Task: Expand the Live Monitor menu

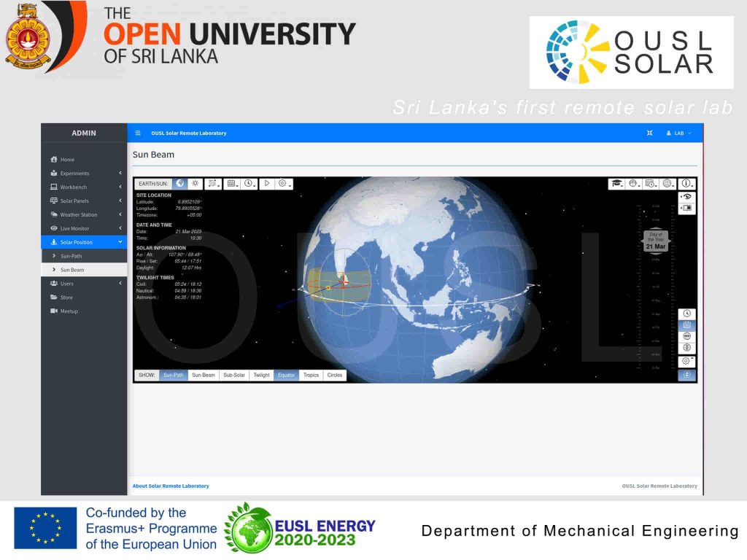Action: (84, 228)
